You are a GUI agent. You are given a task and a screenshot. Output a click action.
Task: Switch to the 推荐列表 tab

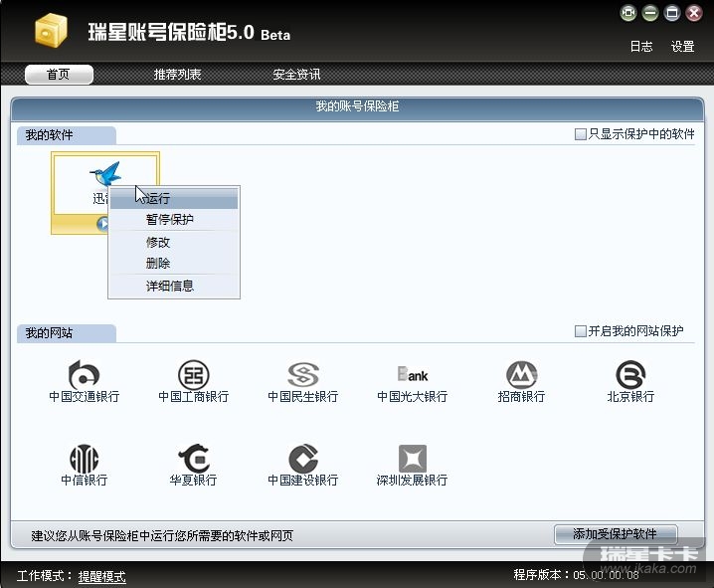177,75
